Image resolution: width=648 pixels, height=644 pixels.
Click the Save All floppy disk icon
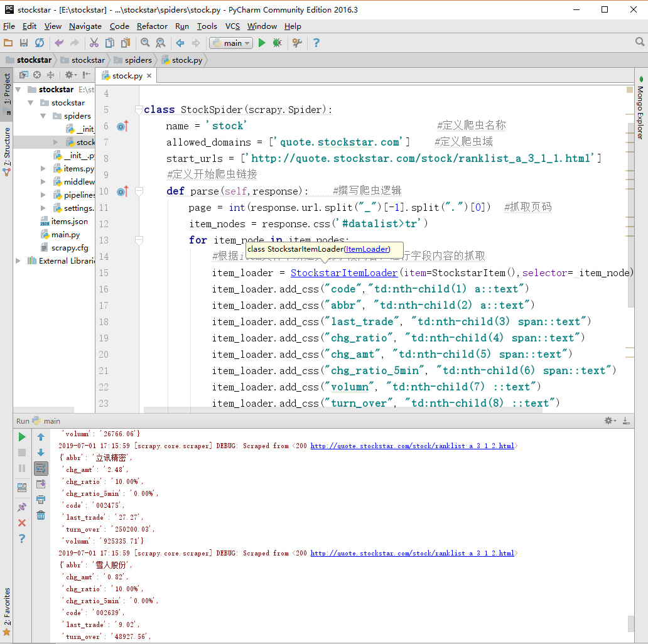[x=24, y=43]
